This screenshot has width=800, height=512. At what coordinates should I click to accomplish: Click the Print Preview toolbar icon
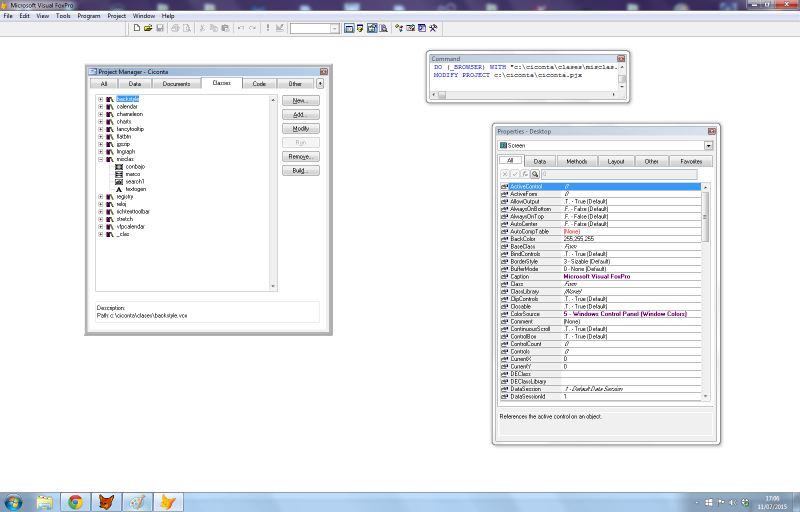(187, 29)
